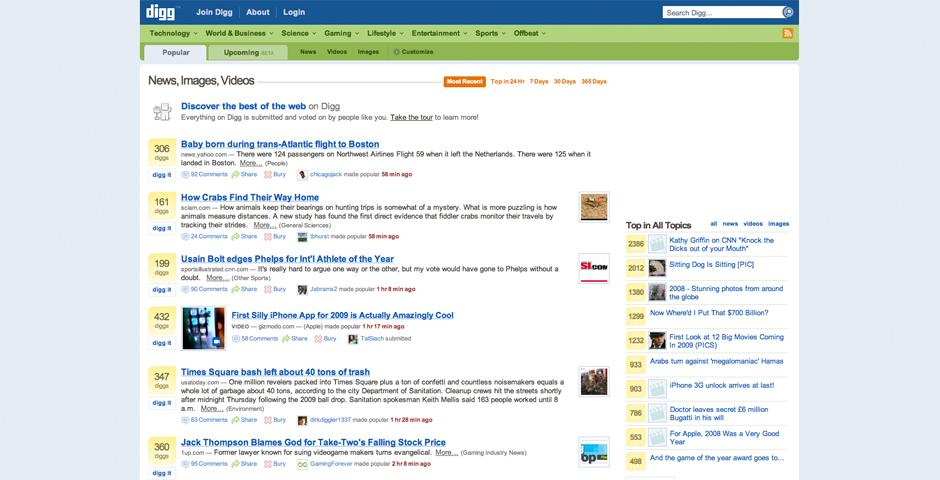Select 7 Days sorting
Viewport: 940px width, 480px height.
(x=539, y=81)
